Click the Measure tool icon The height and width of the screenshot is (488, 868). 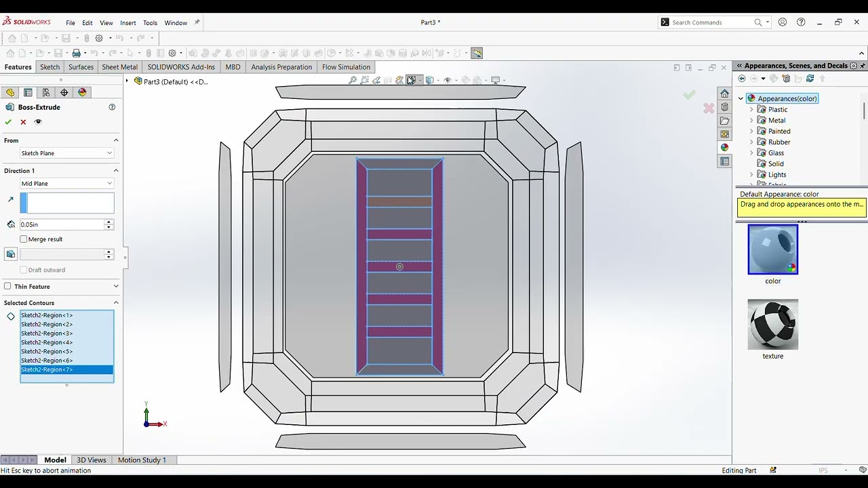(x=477, y=53)
